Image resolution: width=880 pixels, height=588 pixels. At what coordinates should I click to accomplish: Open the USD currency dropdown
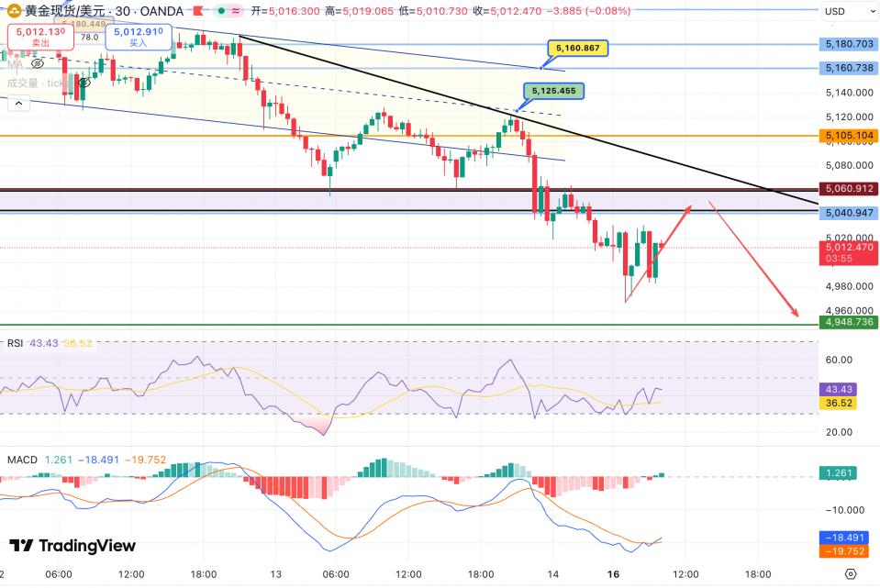(835, 12)
